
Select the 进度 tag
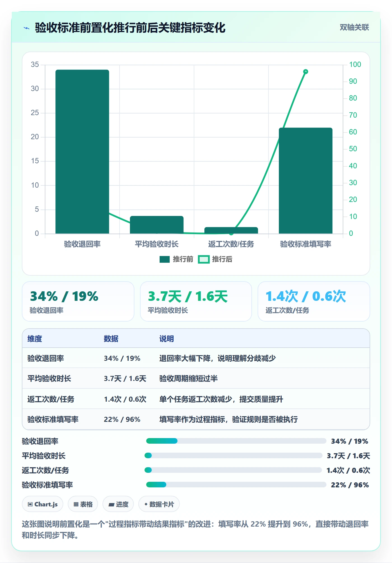[118, 504]
